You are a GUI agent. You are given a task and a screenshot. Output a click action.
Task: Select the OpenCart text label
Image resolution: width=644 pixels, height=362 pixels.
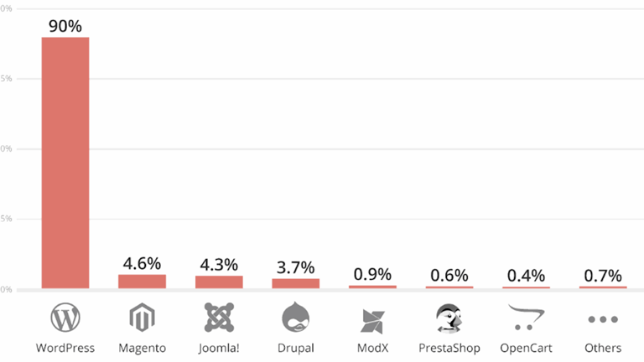coord(526,347)
